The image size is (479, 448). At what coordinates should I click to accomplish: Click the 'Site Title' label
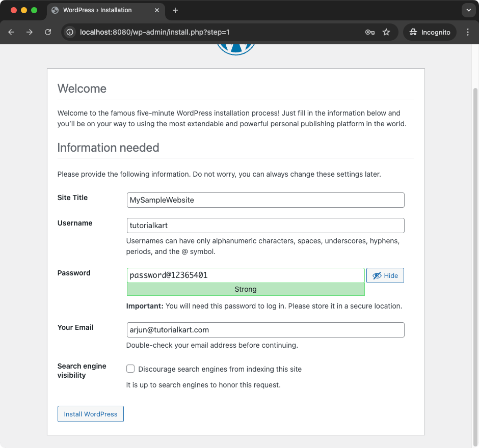point(72,198)
